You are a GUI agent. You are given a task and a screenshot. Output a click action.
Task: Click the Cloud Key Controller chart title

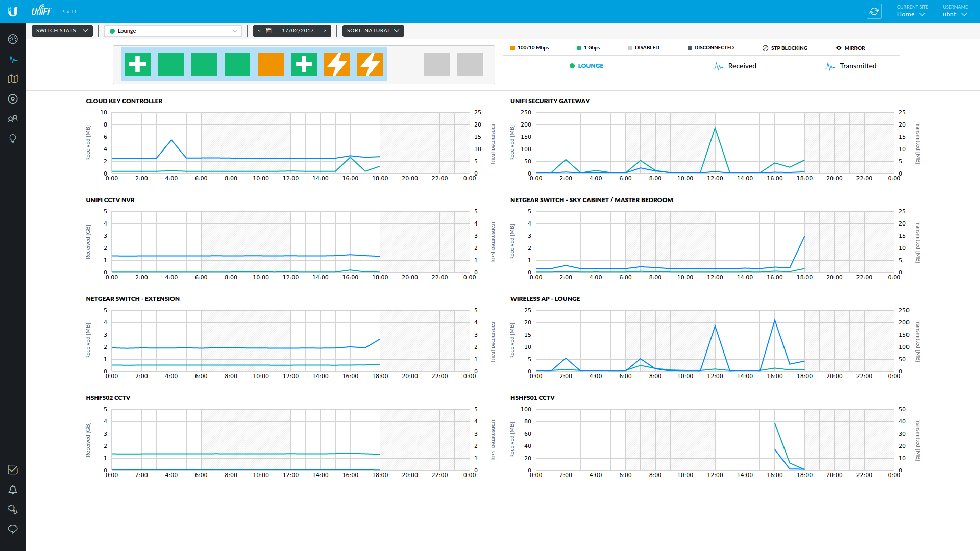pyautogui.click(x=124, y=101)
